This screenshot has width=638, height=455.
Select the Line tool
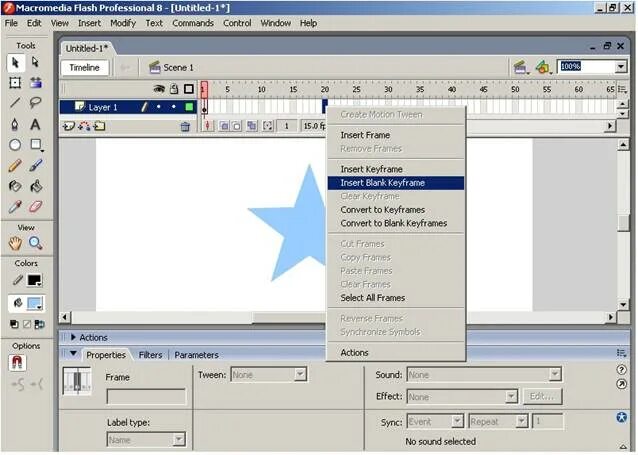15,102
